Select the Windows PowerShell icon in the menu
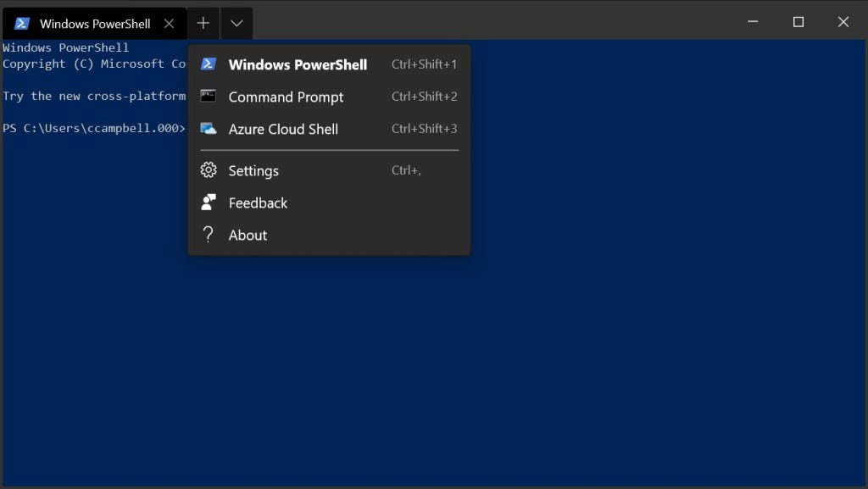The width and height of the screenshot is (868, 489). (209, 64)
